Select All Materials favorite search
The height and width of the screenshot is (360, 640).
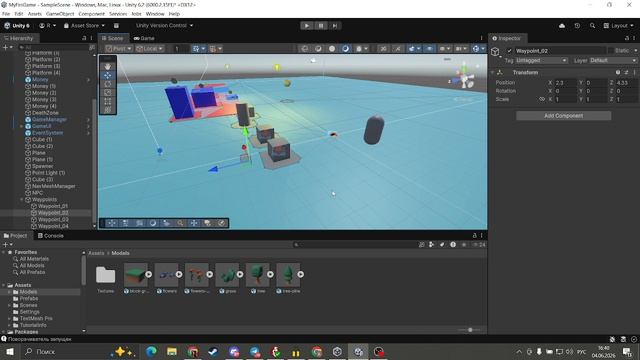coord(34,259)
